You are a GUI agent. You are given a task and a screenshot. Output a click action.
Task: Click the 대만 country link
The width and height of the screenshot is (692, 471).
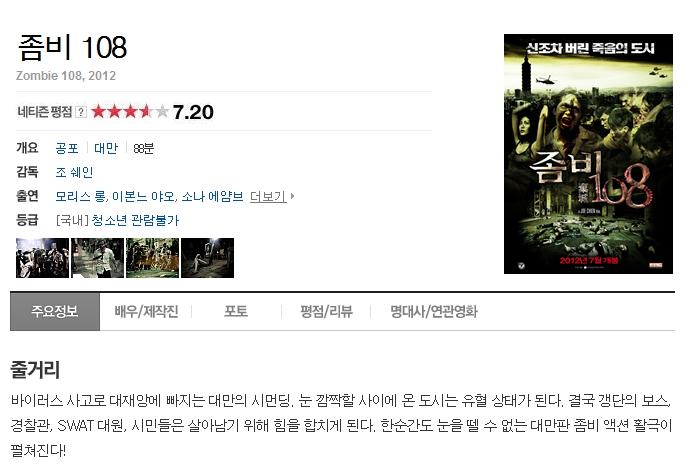(106, 148)
